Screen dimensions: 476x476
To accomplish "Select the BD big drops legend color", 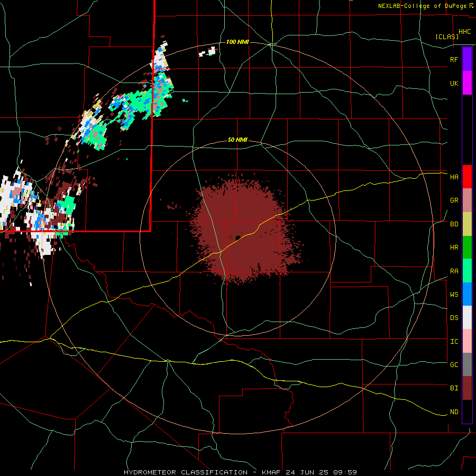I will (x=467, y=224).
